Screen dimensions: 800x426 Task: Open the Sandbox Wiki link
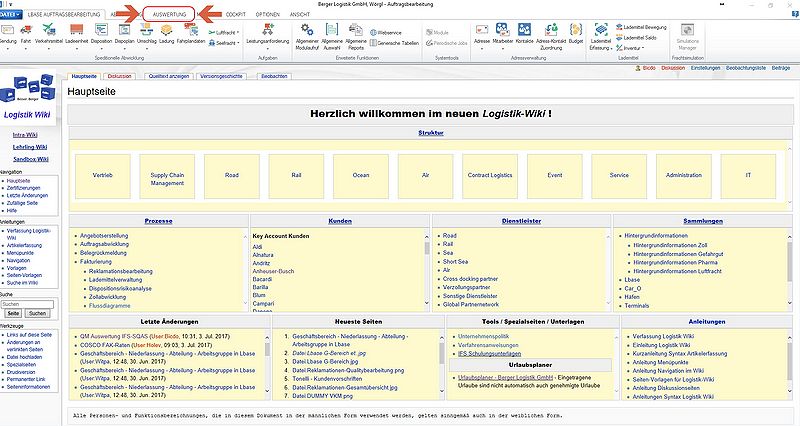click(x=31, y=159)
